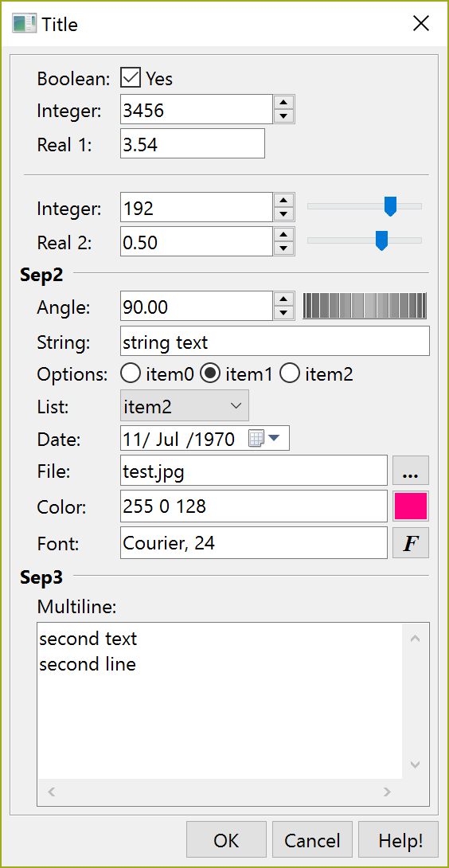Viewport: 449px width, 868px height.
Task: Click the application icon in title bar
Action: pyautogui.click(x=25, y=24)
